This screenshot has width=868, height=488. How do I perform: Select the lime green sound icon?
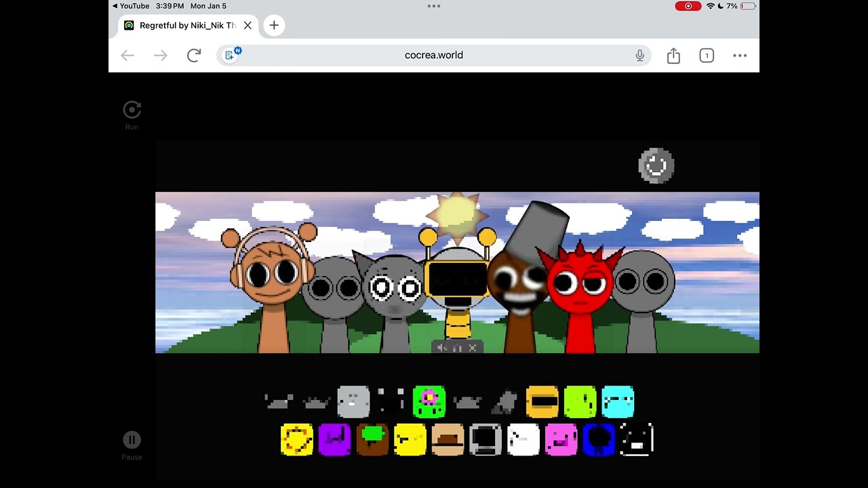[580, 402]
